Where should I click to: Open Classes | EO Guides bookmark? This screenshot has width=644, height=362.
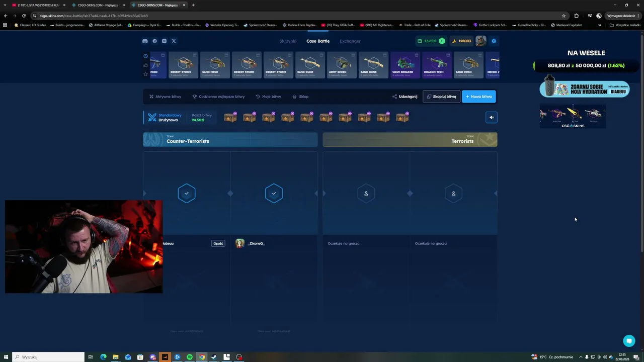tap(30, 25)
